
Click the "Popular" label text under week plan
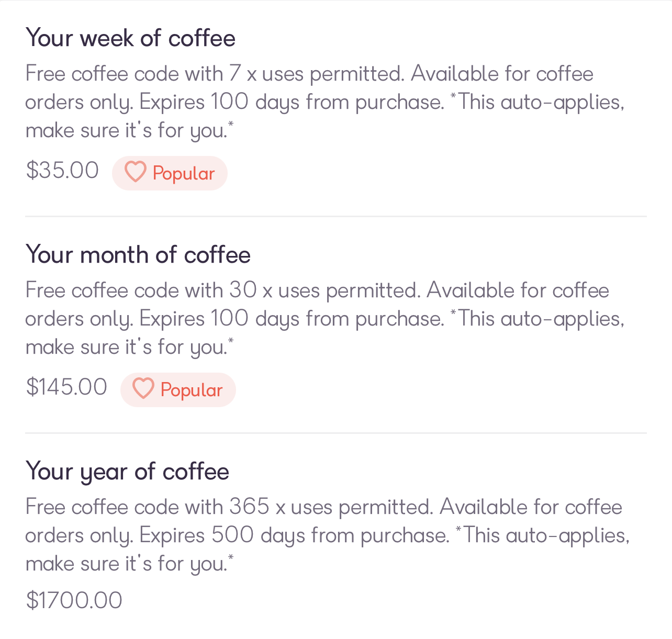[x=184, y=174]
